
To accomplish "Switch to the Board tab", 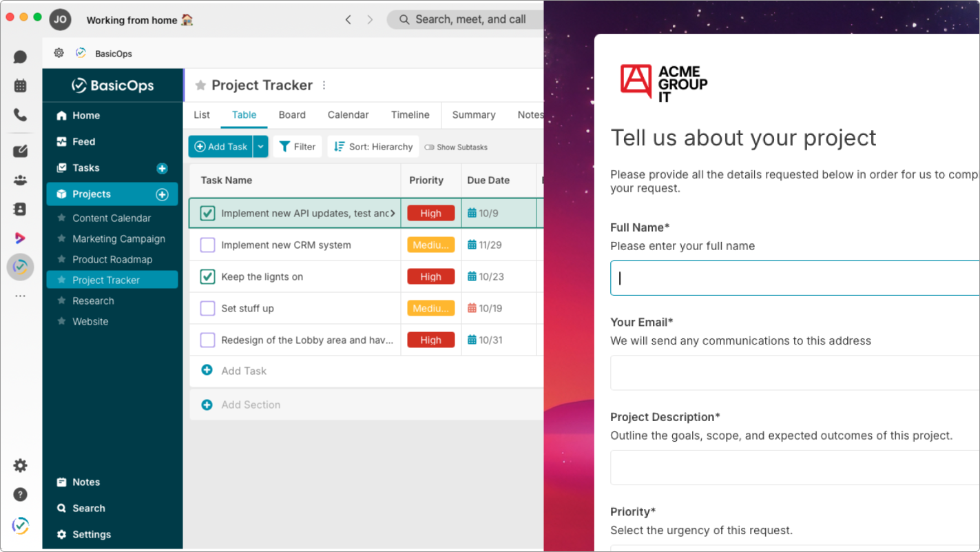I will [292, 115].
